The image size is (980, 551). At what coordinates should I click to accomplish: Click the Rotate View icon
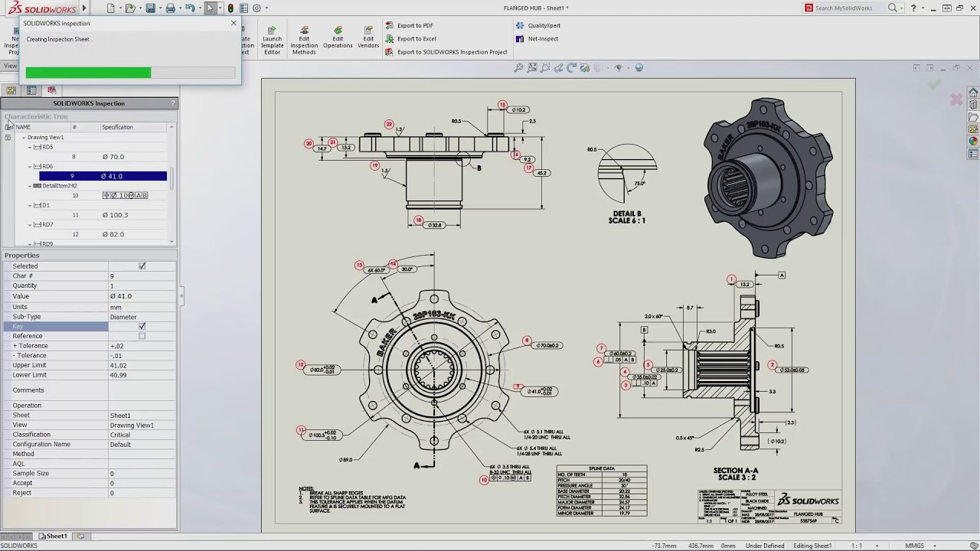click(570, 67)
